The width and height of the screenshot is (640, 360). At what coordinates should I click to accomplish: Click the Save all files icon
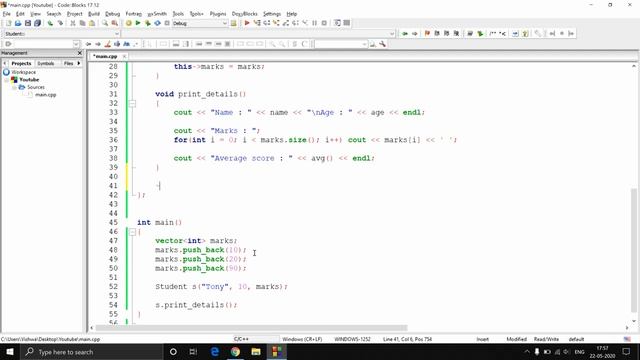(x=37, y=23)
